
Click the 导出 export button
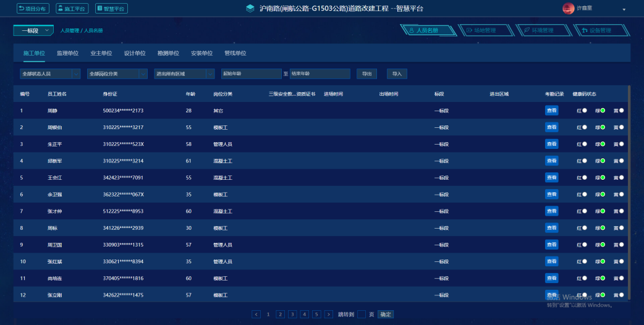point(366,74)
